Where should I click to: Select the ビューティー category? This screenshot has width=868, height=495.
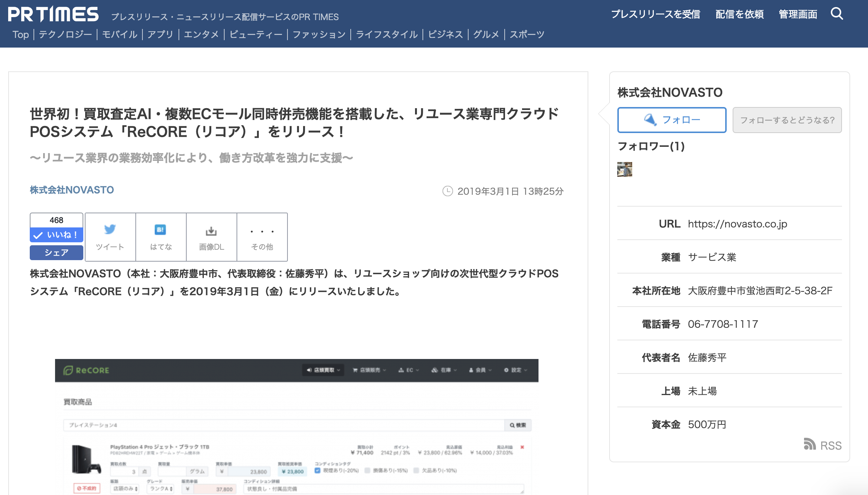pyautogui.click(x=256, y=35)
